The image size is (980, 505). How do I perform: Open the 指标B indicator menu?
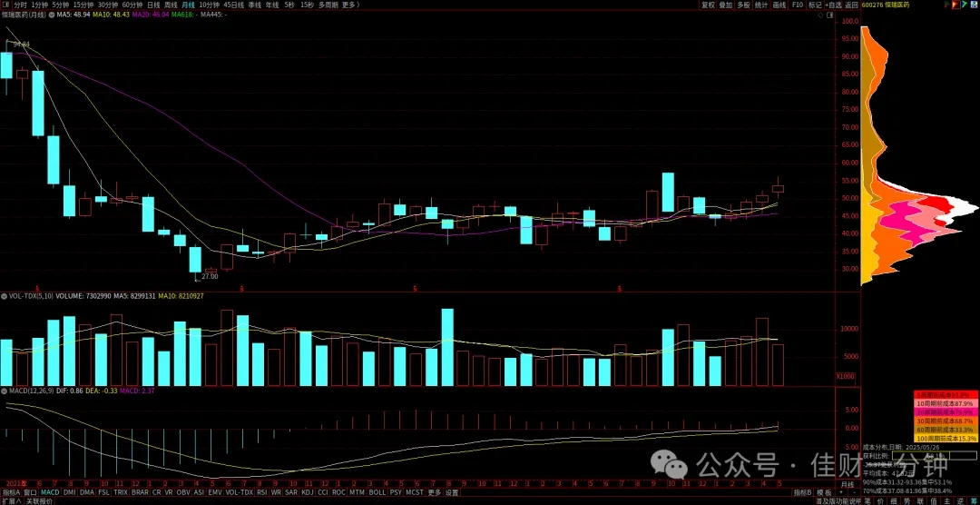pyautogui.click(x=802, y=492)
